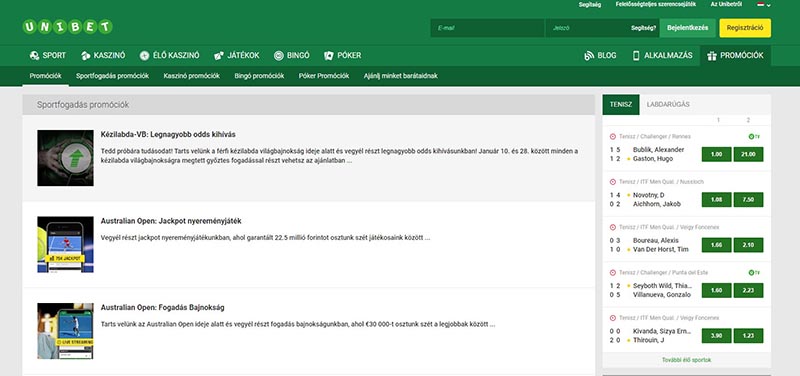Open the Az Unibetről link

click(x=726, y=5)
